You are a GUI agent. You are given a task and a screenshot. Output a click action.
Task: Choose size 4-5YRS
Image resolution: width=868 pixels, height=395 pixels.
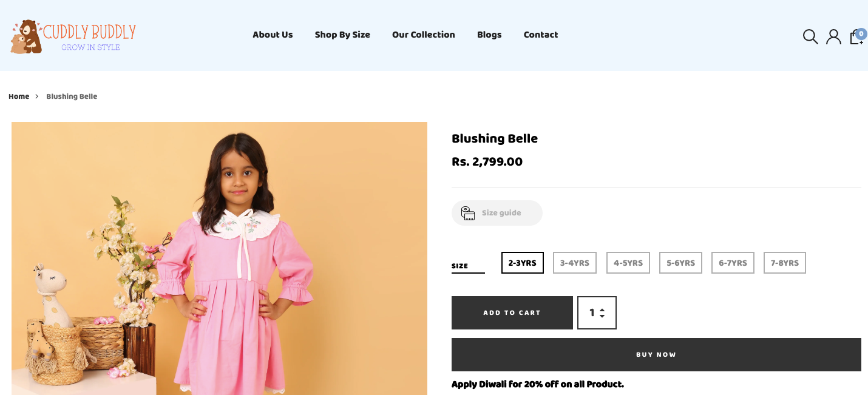tap(628, 263)
